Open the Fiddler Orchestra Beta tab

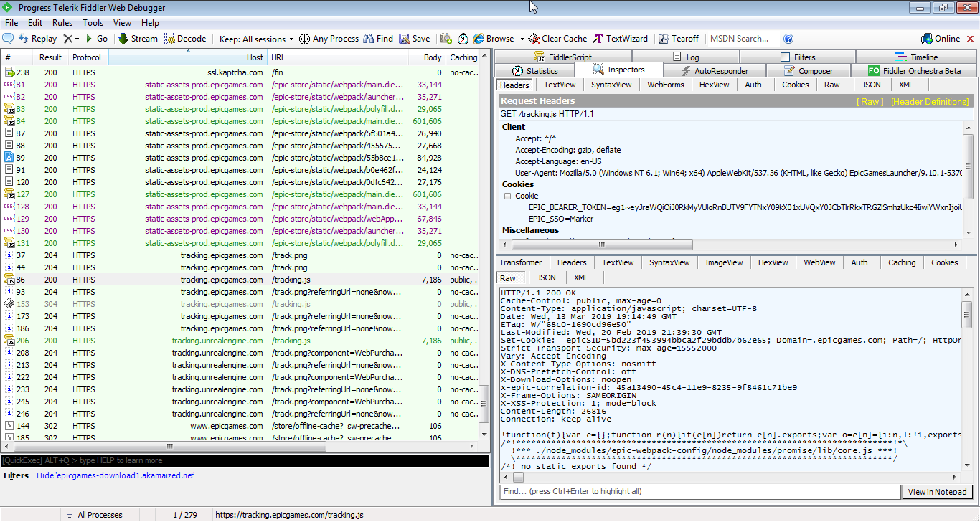(914, 71)
